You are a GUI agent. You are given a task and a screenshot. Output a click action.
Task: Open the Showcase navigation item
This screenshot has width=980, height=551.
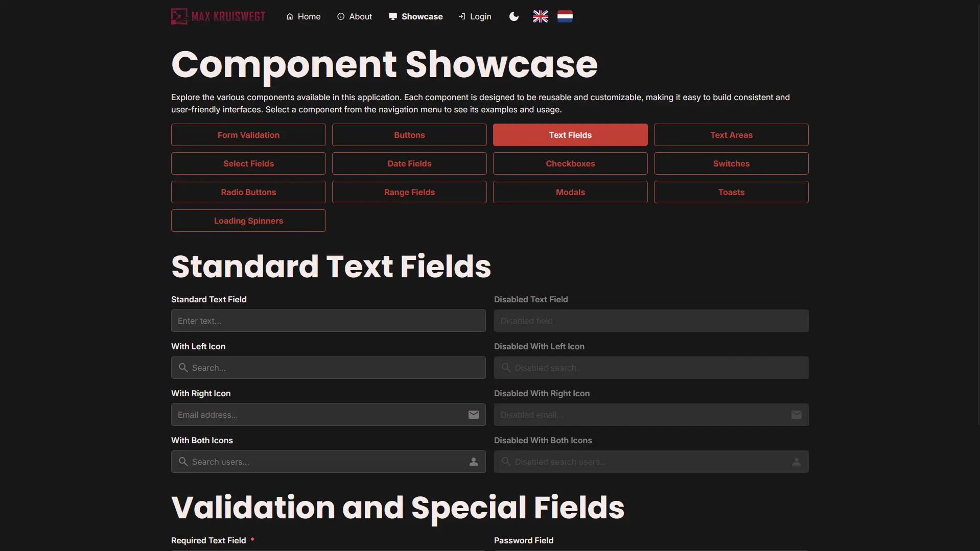click(x=416, y=16)
